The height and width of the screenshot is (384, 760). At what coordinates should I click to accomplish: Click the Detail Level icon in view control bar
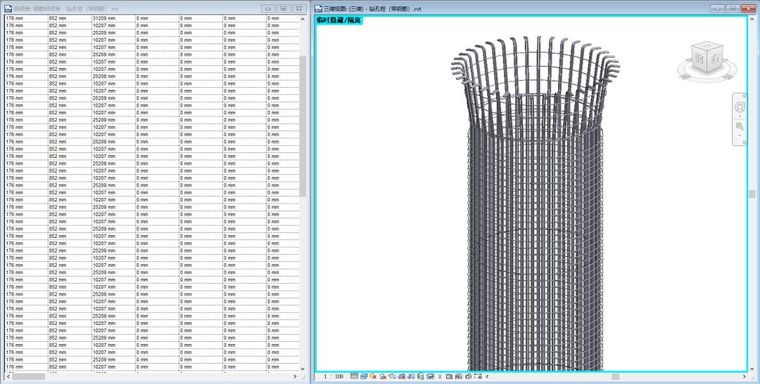(354, 376)
